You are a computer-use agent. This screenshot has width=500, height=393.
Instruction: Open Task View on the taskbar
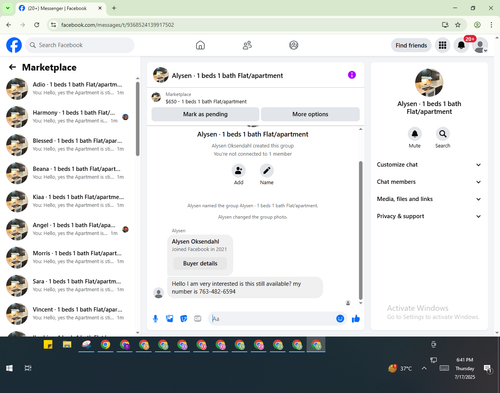pos(28,368)
